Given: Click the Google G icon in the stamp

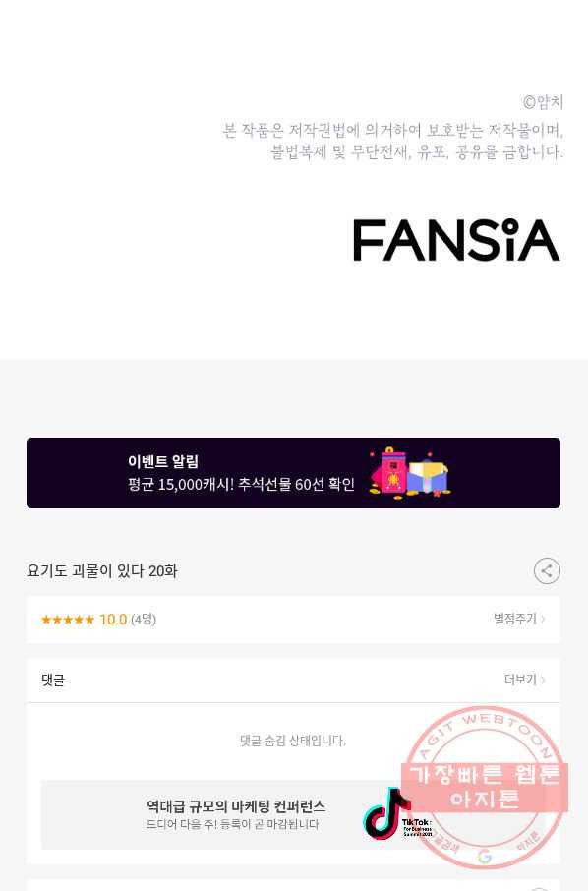Looking at the screenshot, I should click(484, 857).
